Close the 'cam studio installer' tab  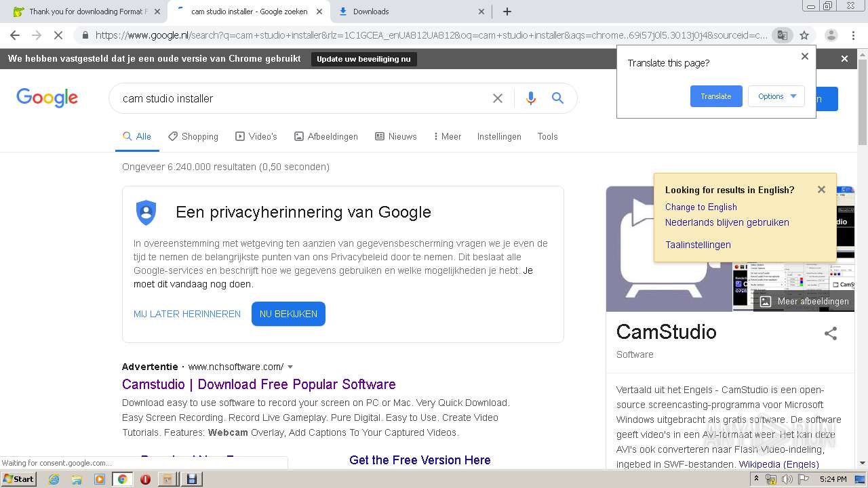319,12
